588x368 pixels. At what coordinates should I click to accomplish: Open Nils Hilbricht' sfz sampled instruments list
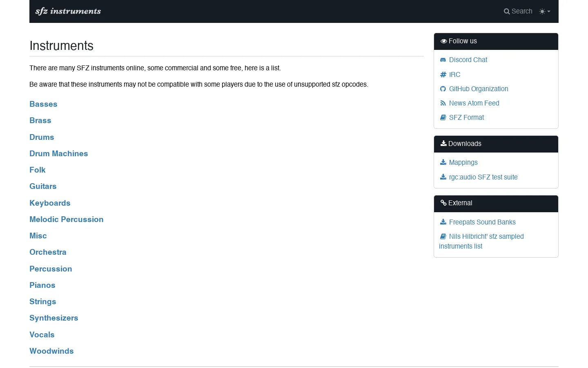pos(481,241)
